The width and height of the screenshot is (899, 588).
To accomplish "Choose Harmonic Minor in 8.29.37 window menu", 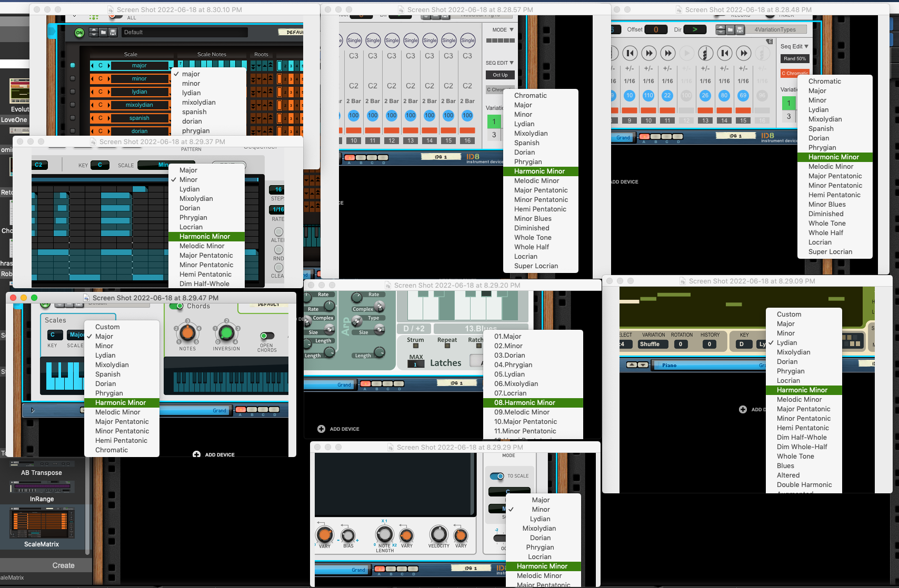I will pyautogui.click(x=206, y=237).
